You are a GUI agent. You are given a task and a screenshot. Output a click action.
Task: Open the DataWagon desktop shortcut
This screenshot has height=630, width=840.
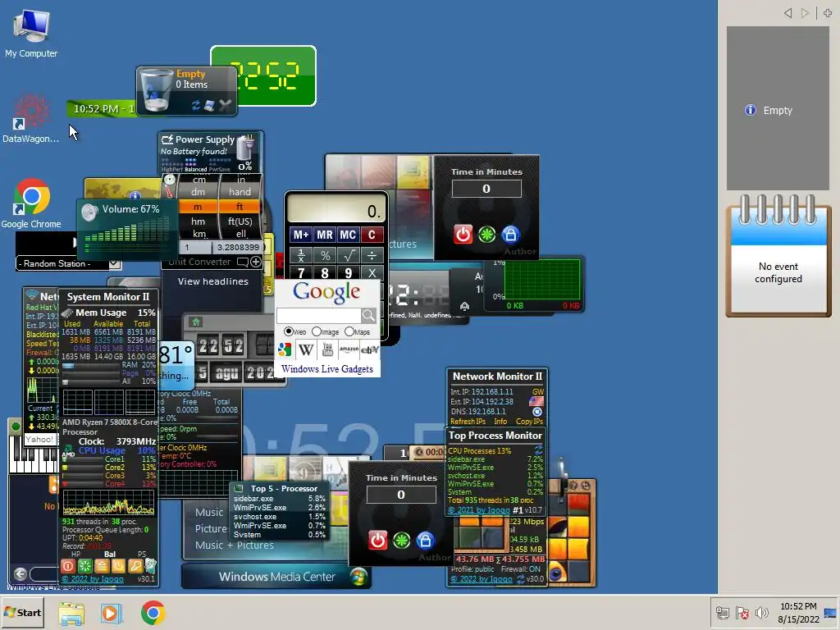point(30,119)
